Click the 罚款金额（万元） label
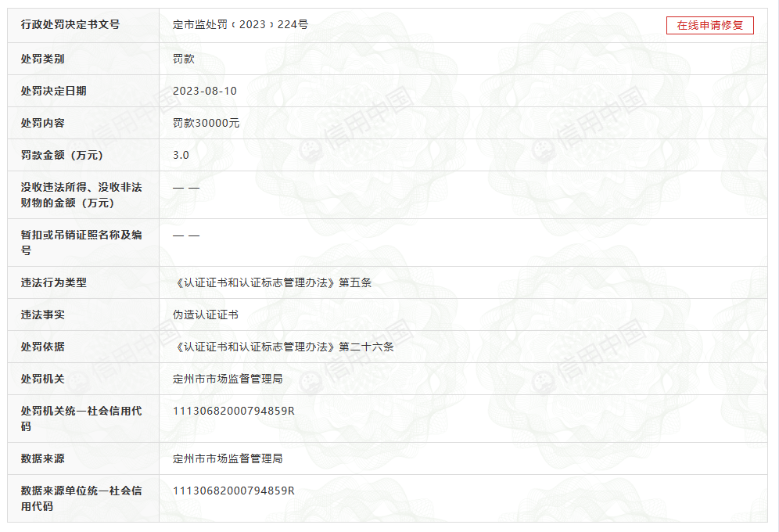This screenshot has height=532, width=779. 62,155
